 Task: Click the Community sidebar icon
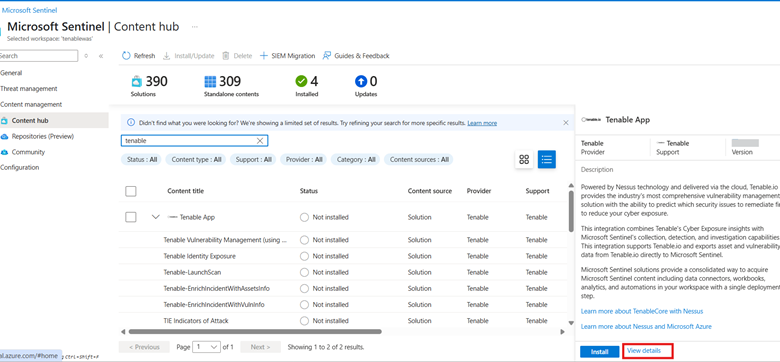[x=4, y=152]
